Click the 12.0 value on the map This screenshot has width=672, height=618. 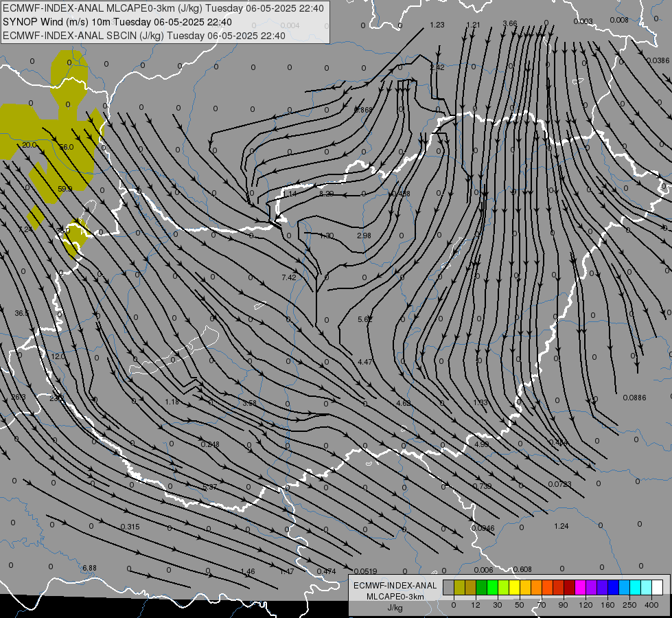[58, 356]
